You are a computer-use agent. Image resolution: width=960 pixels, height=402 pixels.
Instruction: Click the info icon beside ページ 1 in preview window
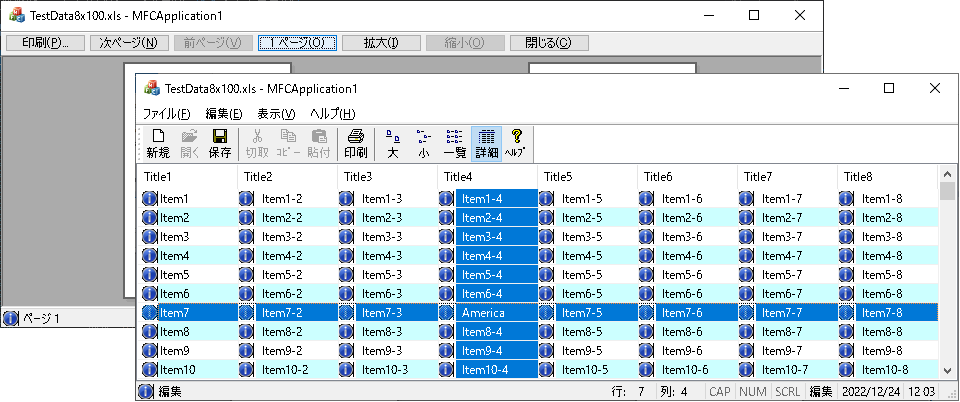tap(10, 318)
